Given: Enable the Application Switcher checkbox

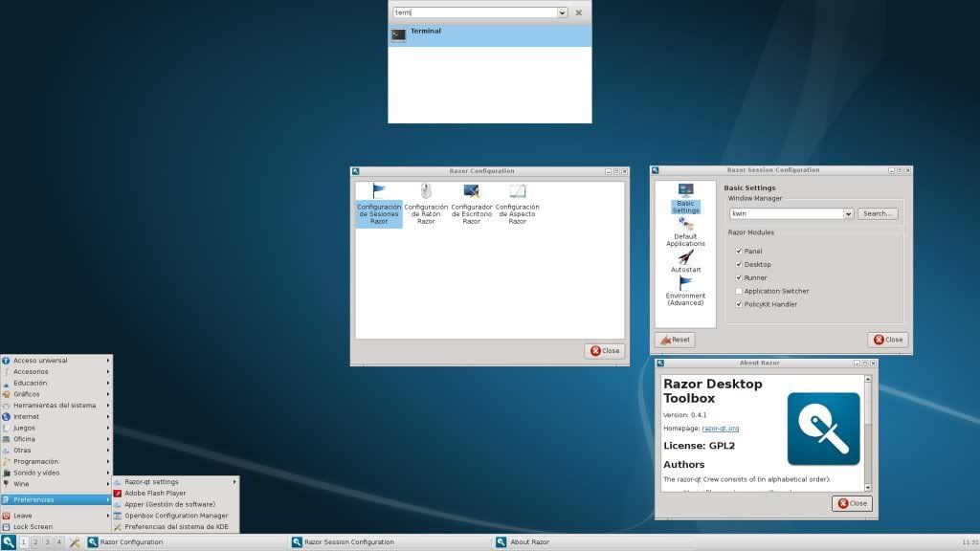Looking at the screenshot, I should [x=739, y=292].
